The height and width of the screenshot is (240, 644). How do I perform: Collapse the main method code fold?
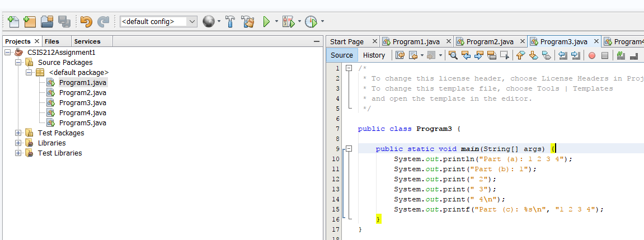tap(349, 149)
